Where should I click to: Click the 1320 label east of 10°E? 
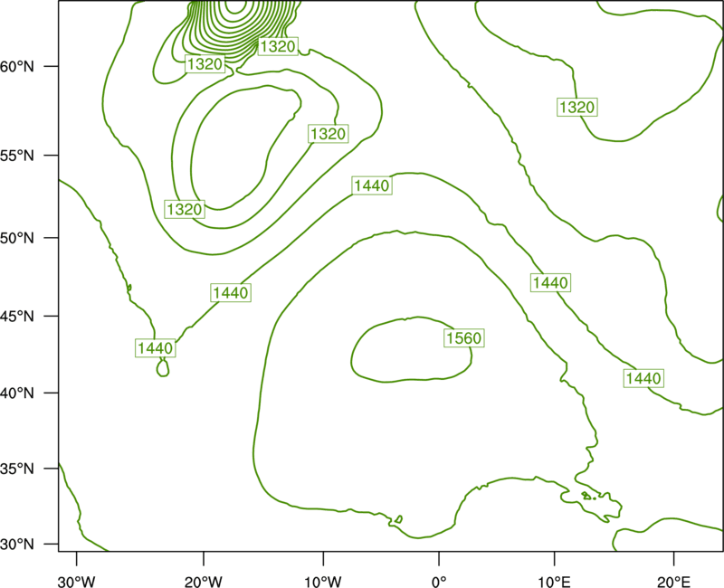[x=577, y=107]
